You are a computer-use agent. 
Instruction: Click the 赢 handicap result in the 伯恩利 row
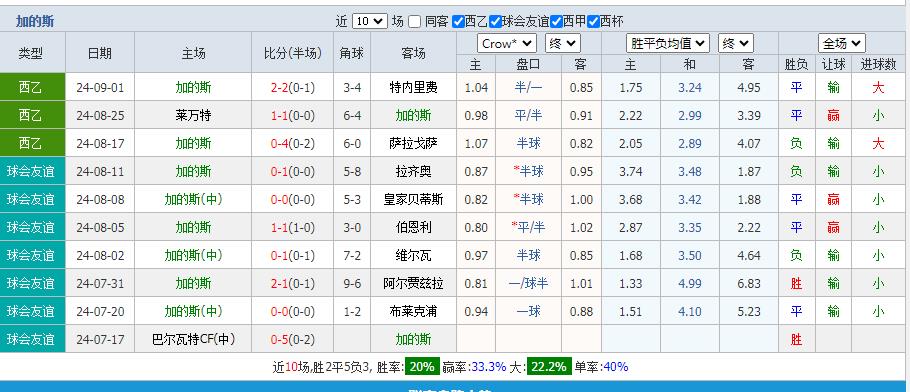coord(833,227)
